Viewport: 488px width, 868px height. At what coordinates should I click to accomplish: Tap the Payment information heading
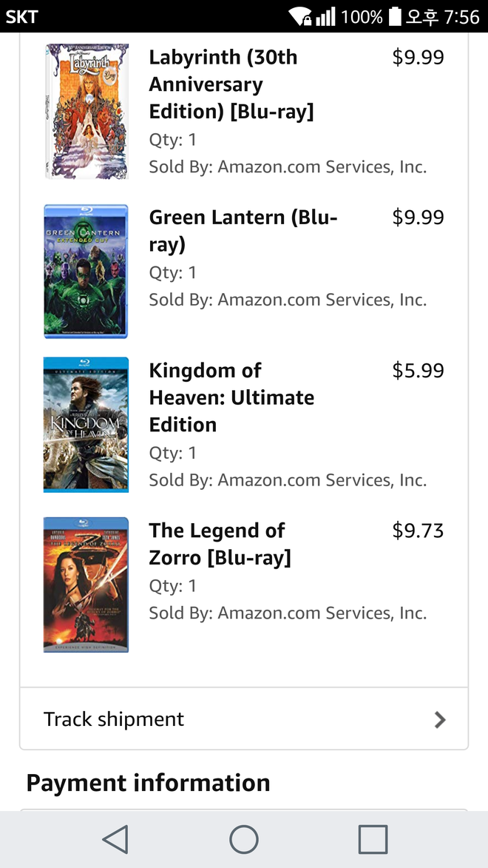coord(148,783)
